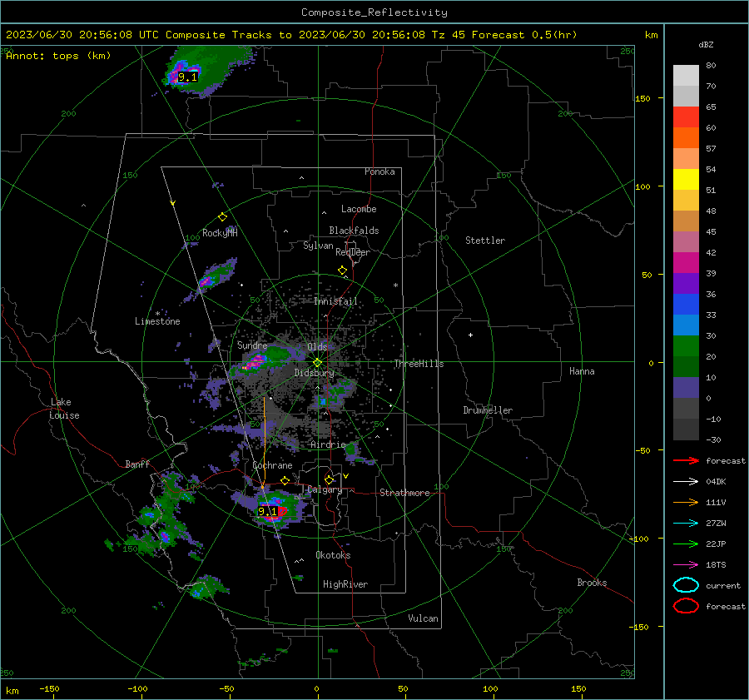Click the Banff label
The image size is (749, 700).
137,464
